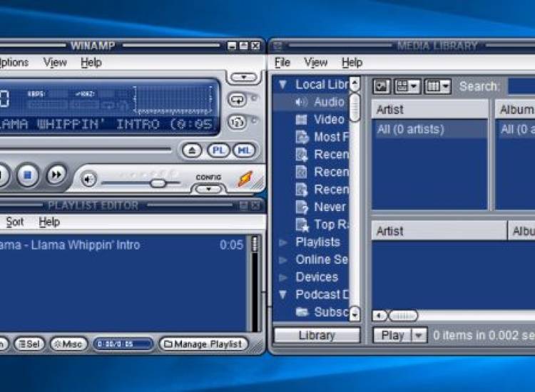Image resolution: width=535 pixels, height=392 pixels.
Task: Toggle repeat mode in Winamp
Action: (237, 100)
